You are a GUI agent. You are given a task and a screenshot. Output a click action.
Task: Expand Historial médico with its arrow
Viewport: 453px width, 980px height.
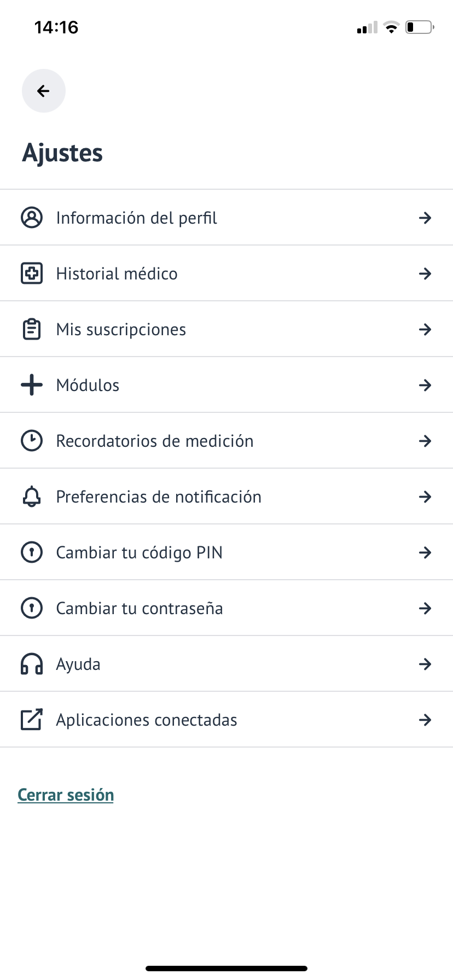(x=425, y=273)
